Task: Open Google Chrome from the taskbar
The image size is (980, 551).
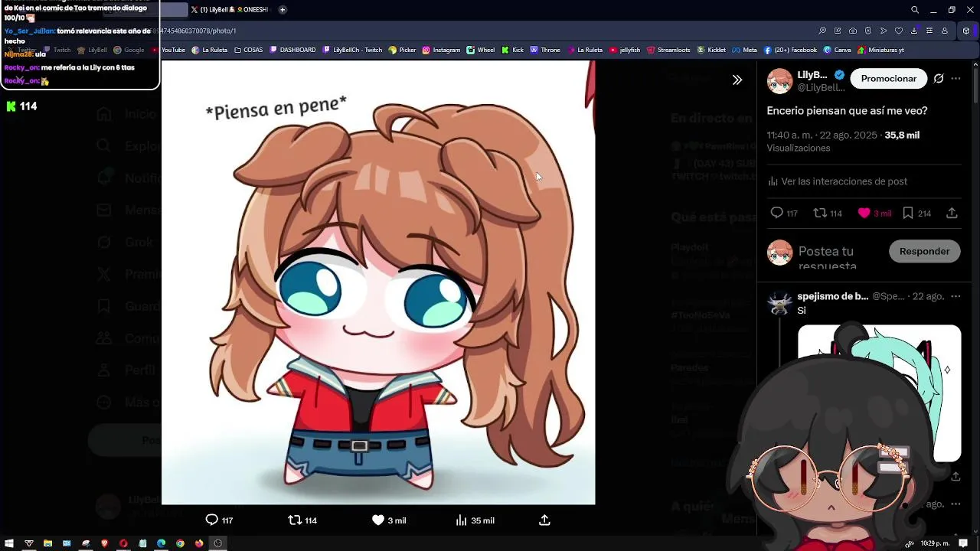Action: click(180, 543)
